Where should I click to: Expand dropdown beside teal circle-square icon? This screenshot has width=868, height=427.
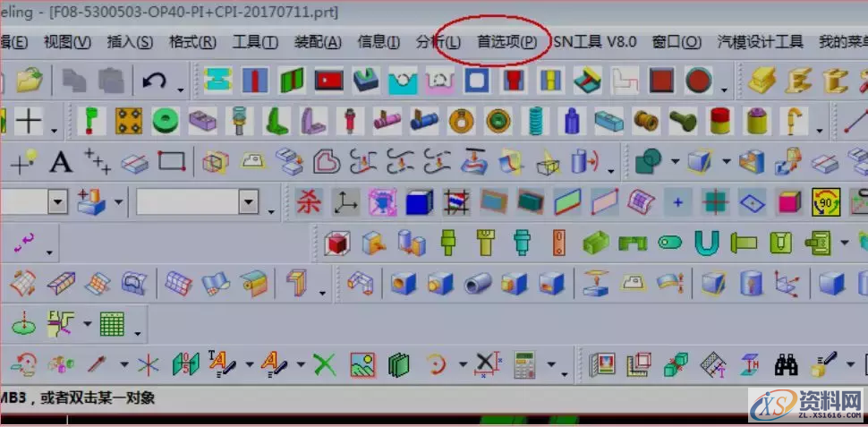tap(675, 162)
